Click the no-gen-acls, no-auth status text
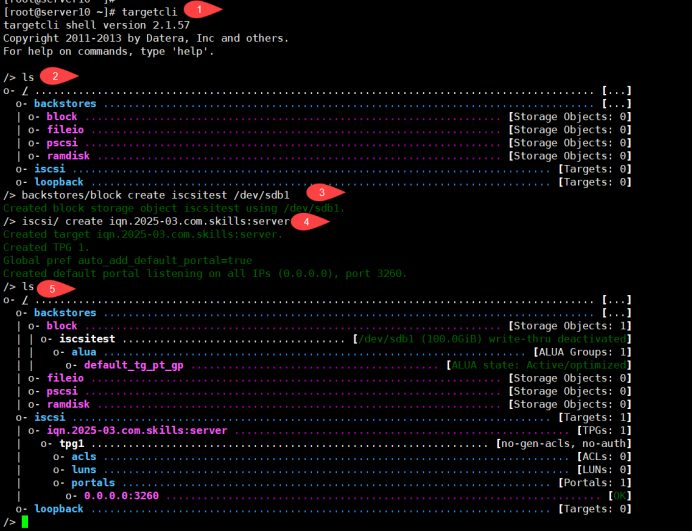This screenshot has width=693, height=532. [x=563, y=443]
